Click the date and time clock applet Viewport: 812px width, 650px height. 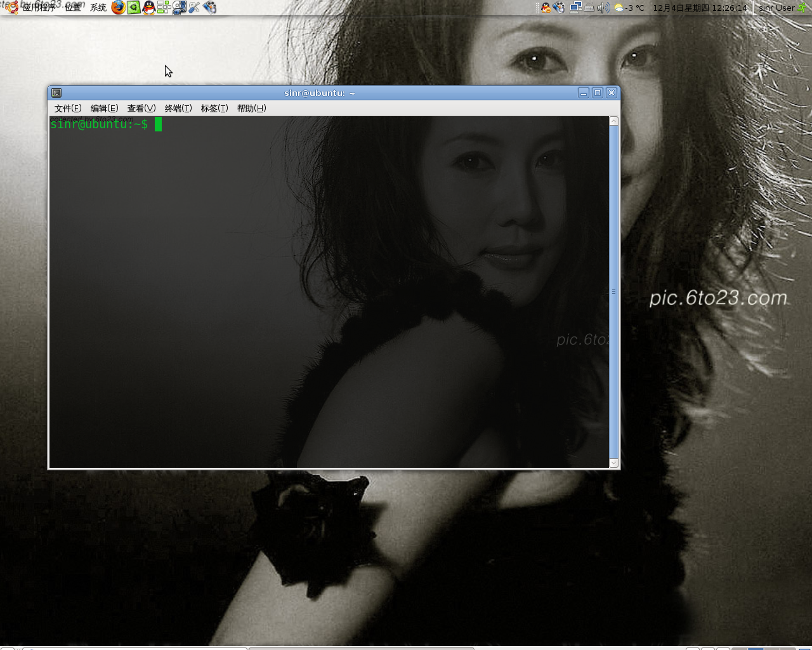[x=700, y=8]
